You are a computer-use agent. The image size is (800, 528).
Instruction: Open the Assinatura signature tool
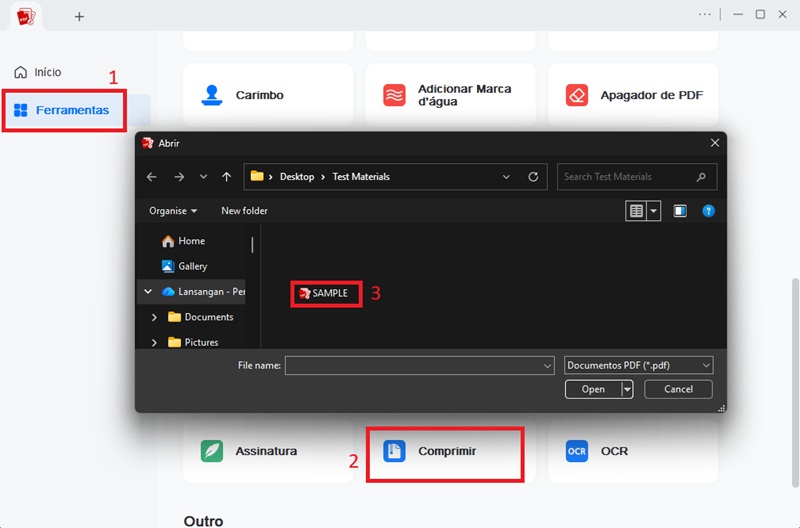268,451
